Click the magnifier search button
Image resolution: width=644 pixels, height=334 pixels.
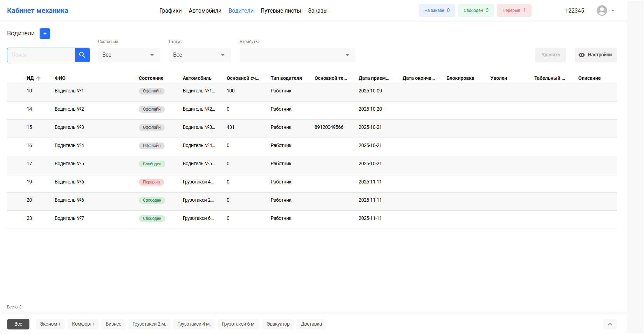click(82, 55)
